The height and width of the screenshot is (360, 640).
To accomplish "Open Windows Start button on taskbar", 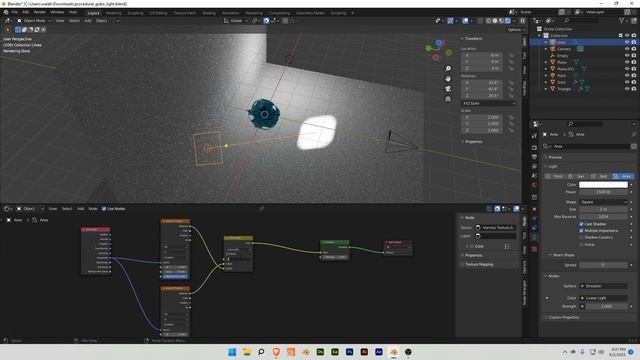I will 232,352.
